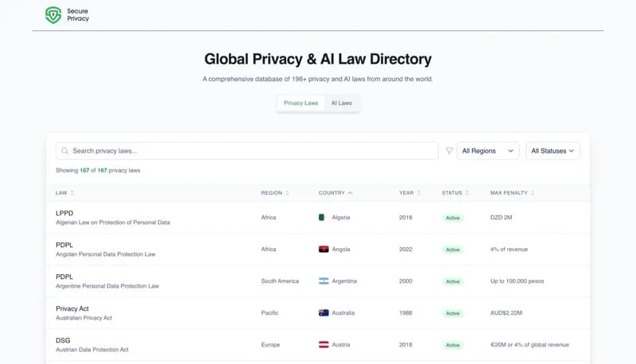Viewport: 636px width, 364px height.
Task: Open Argentine Personal Data Protection Law
Action: (107, 286)
